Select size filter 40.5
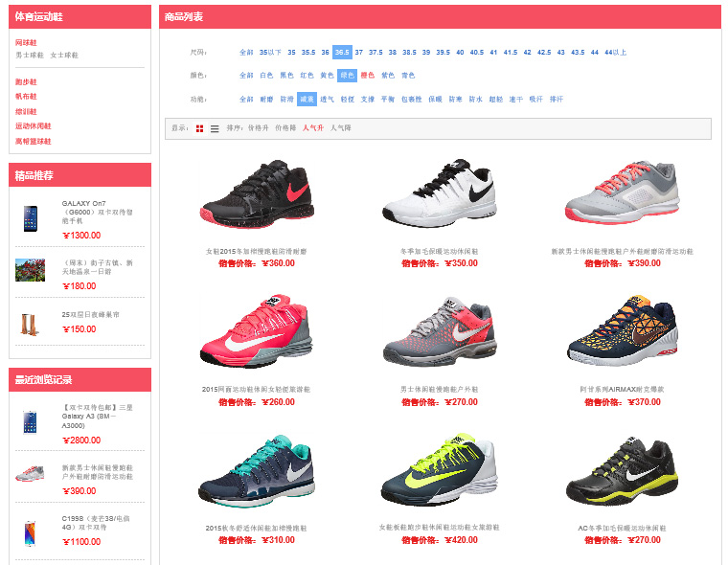The image size is (728, 565). tap(477, 53)
